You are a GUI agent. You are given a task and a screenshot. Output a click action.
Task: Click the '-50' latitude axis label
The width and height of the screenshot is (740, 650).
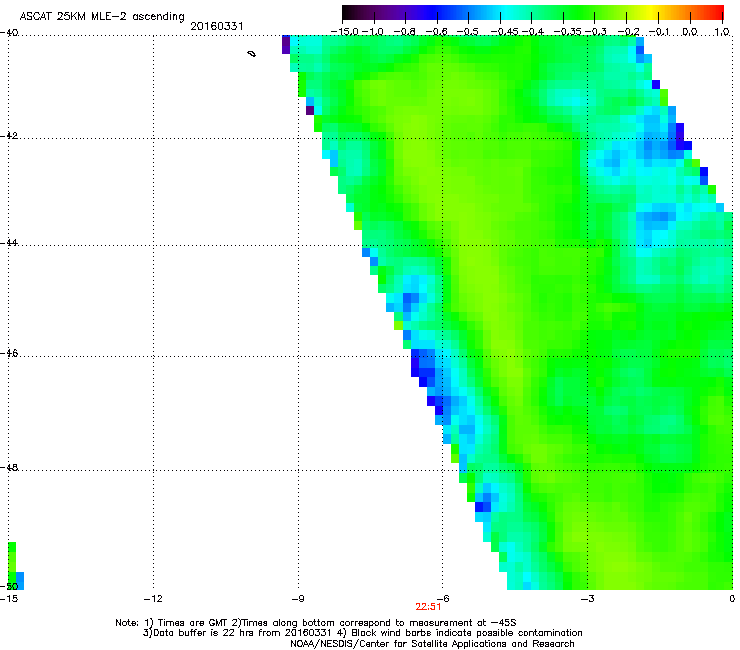click(9, 586)
